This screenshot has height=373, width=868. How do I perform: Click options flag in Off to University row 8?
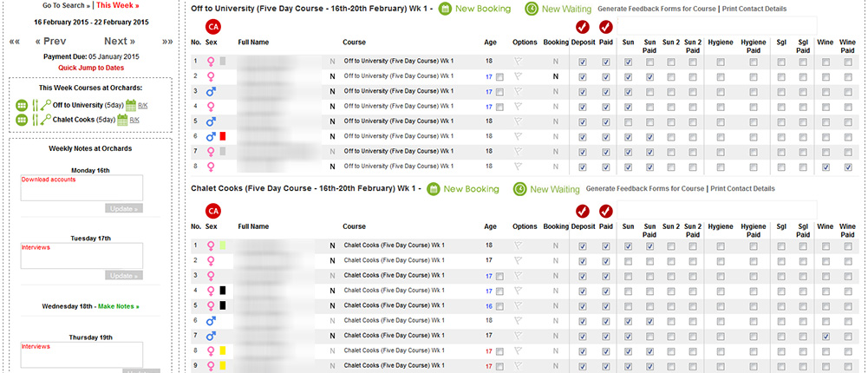click(519, 166)
